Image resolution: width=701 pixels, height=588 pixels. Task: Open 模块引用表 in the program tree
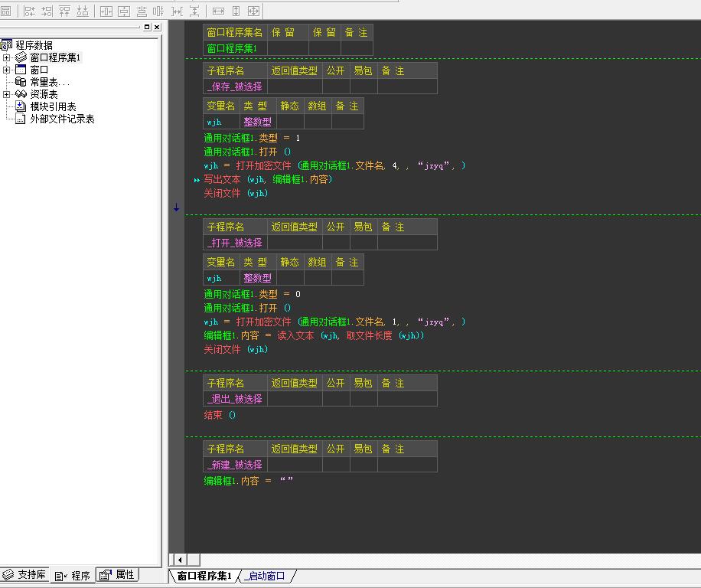[x=52, y=106]
